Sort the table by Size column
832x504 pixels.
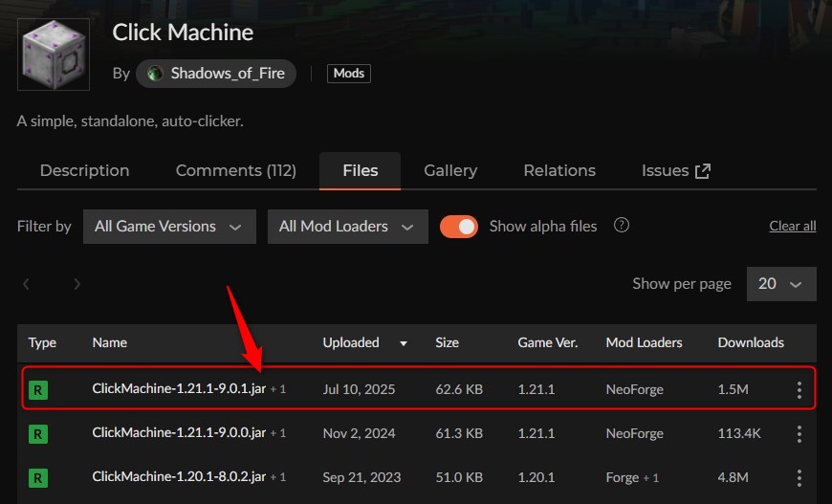447,342
